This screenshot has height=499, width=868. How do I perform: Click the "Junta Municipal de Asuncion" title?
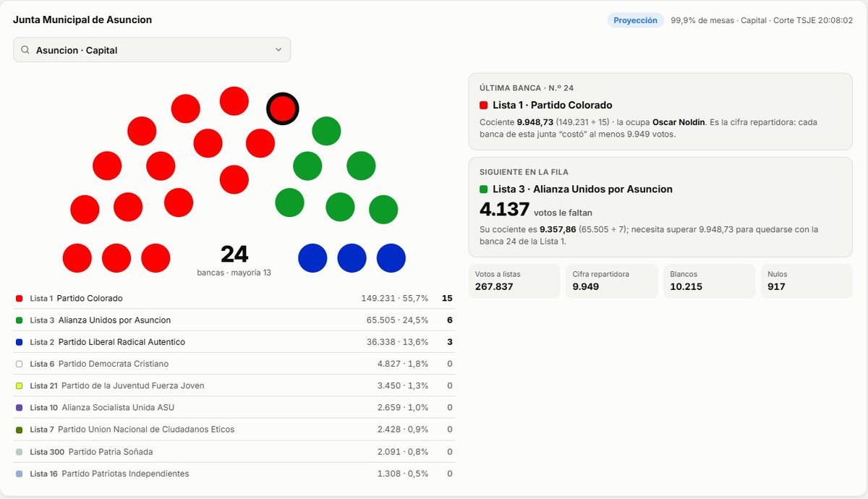click(x=82, y=20)
